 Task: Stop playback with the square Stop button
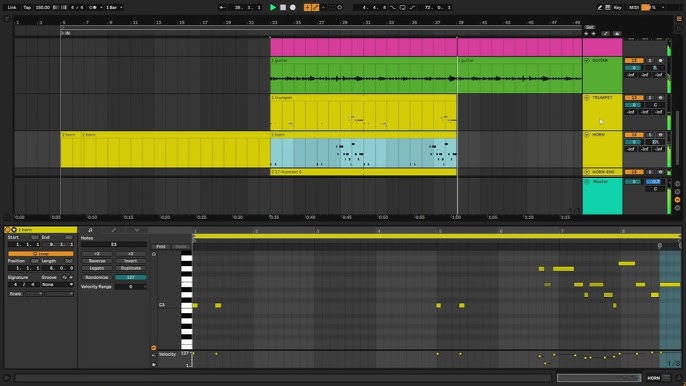pos(283,7)
